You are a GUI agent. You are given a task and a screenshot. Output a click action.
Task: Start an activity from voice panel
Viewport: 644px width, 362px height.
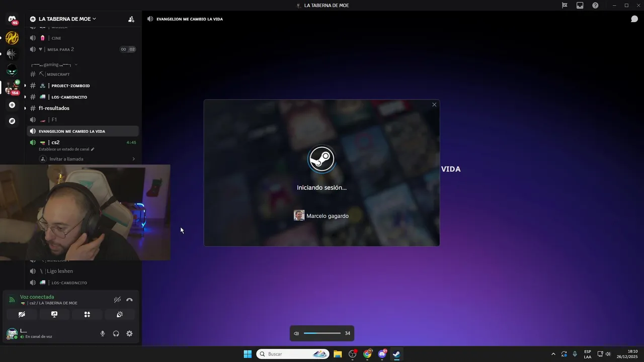(x=87, y=314)
